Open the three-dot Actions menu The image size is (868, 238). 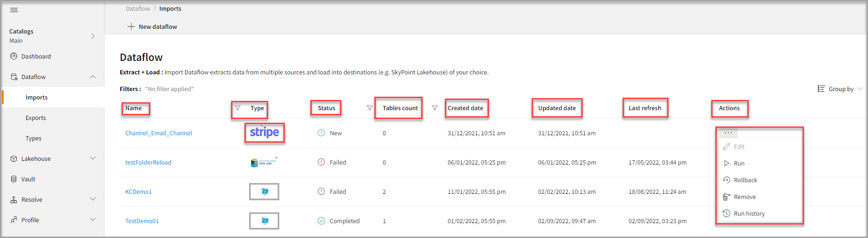point(728,133)
